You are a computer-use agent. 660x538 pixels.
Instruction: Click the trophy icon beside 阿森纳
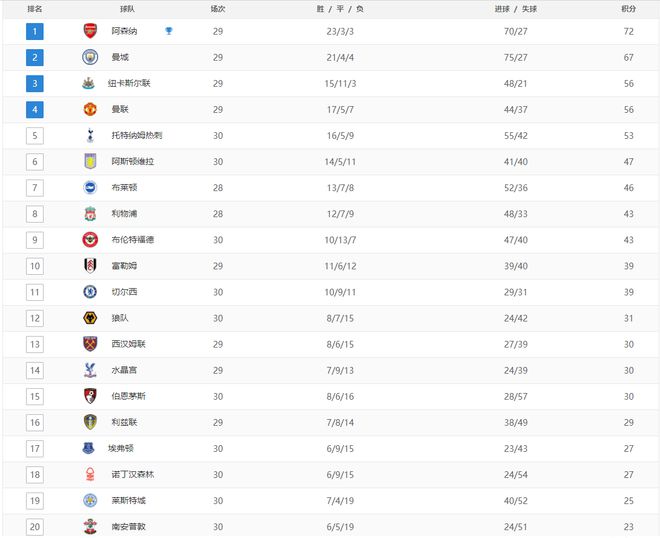[169, 31]
